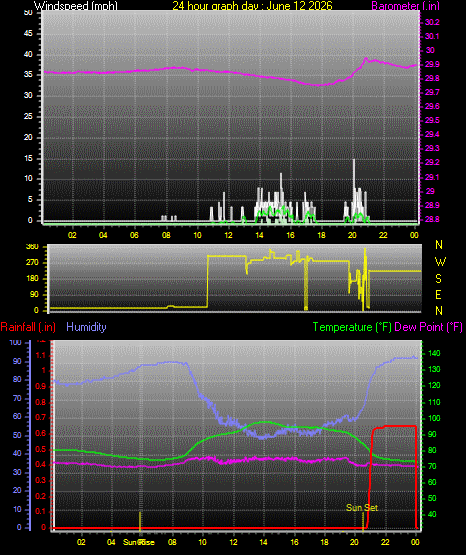466x555 pixels.
Task: Click the E compass direction label
Action: point(438,294)
